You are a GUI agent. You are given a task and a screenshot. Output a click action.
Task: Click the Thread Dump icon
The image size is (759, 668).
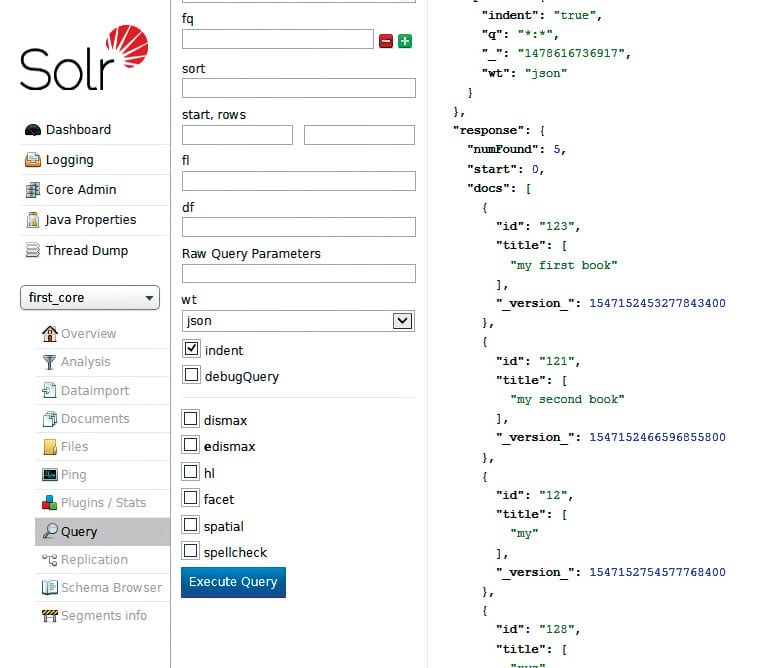coord(33,251)
